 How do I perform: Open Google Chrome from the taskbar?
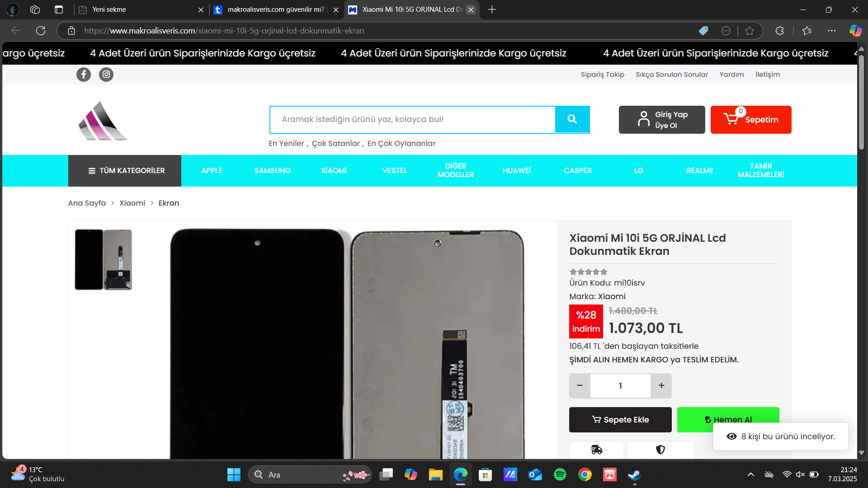coord(585,474)
